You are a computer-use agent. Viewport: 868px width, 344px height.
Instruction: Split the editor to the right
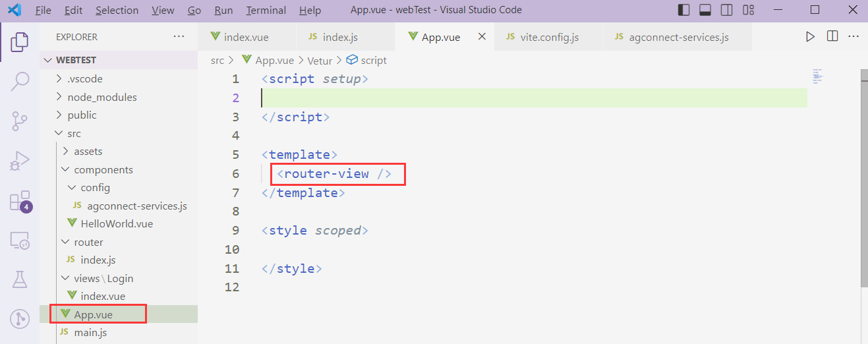click(832, 37)
